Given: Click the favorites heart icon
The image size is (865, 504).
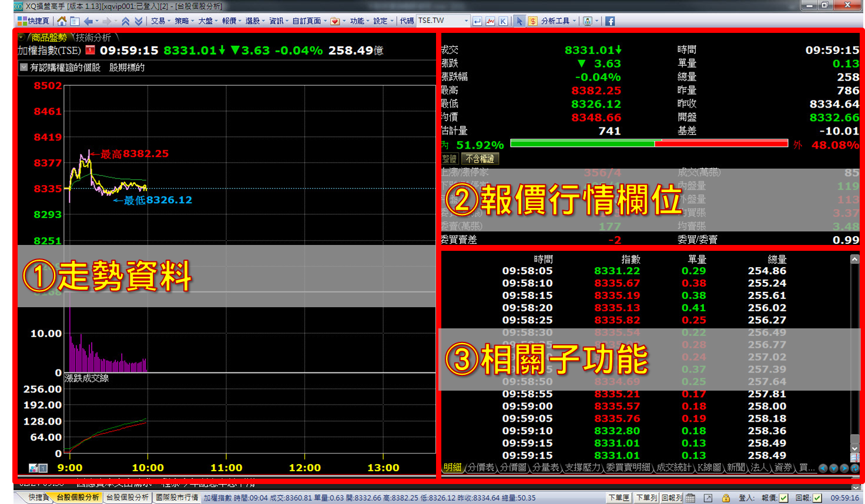Looking at the screenshot, I should pos(334,21).
